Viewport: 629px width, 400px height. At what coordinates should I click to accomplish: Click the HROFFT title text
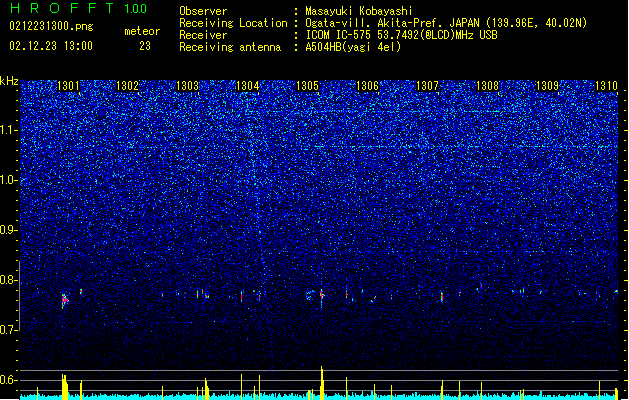(62, 8)
